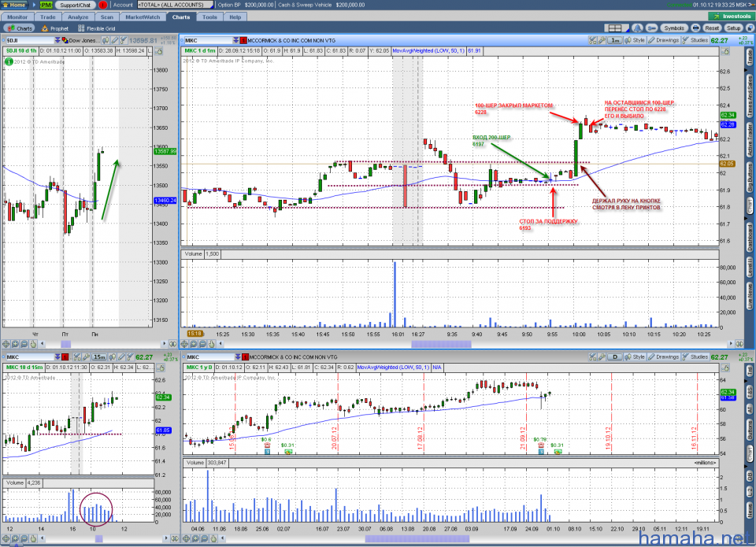Click the print icon in Charts toolbar
This screenshot has width=756, height=547.
coord(695,28)
